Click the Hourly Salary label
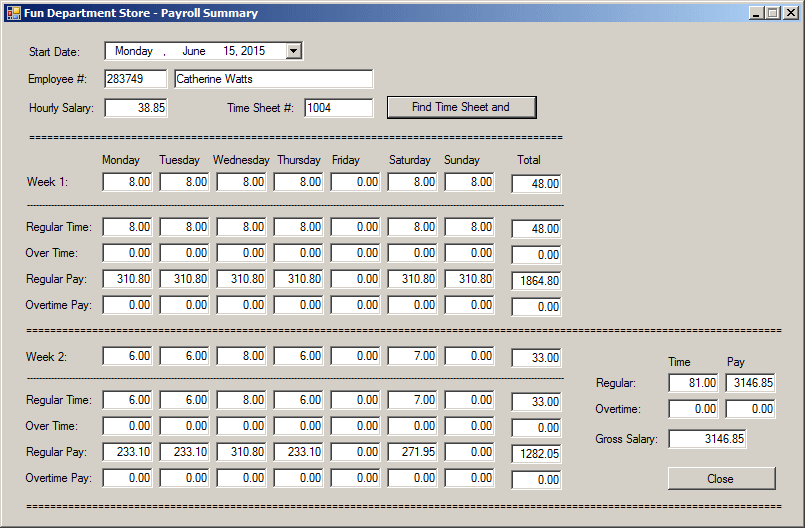Viewport: 805px width, 528px height. pos(62,108)
